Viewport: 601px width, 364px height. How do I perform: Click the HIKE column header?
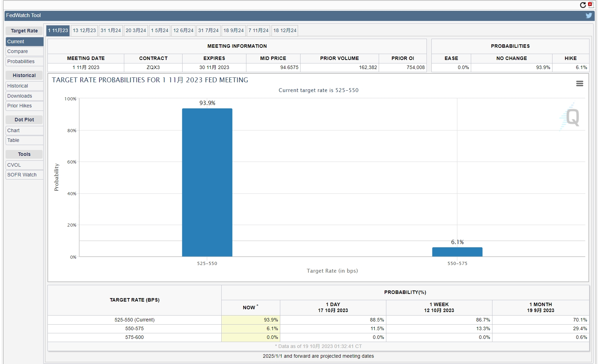(x=571, y=58)
